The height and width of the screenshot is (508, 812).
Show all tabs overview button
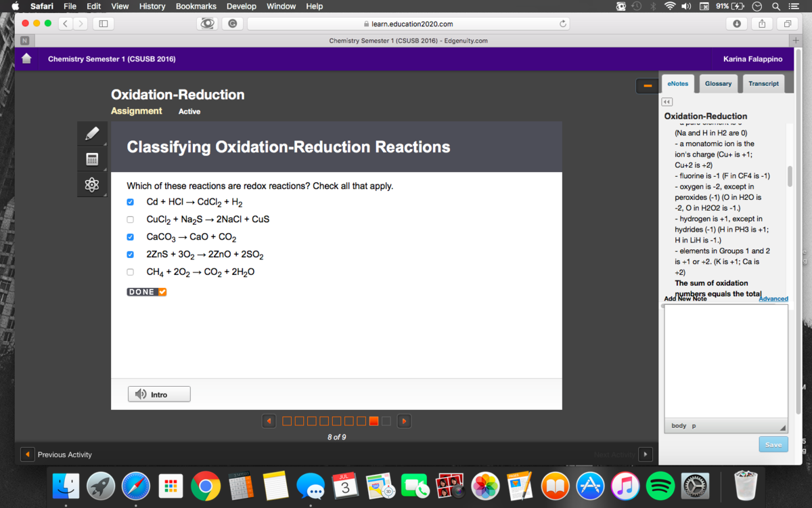coord(787,24)
